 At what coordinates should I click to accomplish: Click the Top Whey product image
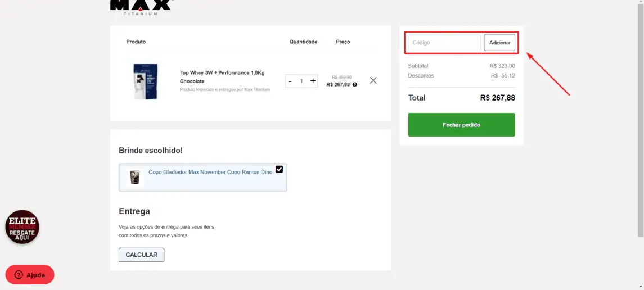click(146, 81)
